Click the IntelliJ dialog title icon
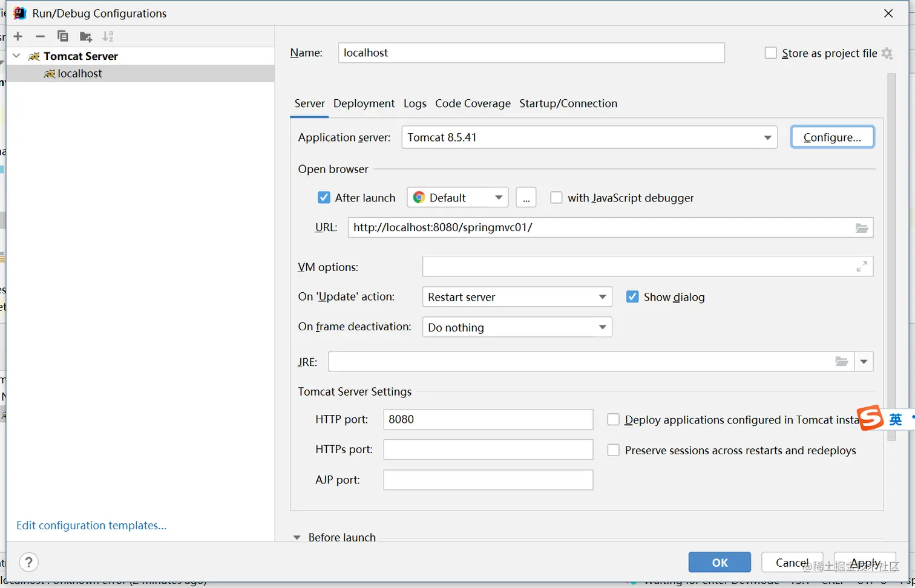915x588 pixels. tap(20, 13)
